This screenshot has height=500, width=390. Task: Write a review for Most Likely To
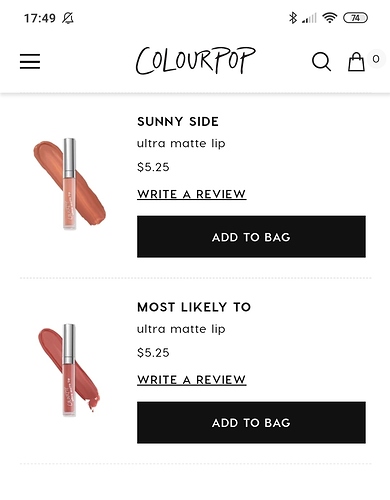point(192,380)
